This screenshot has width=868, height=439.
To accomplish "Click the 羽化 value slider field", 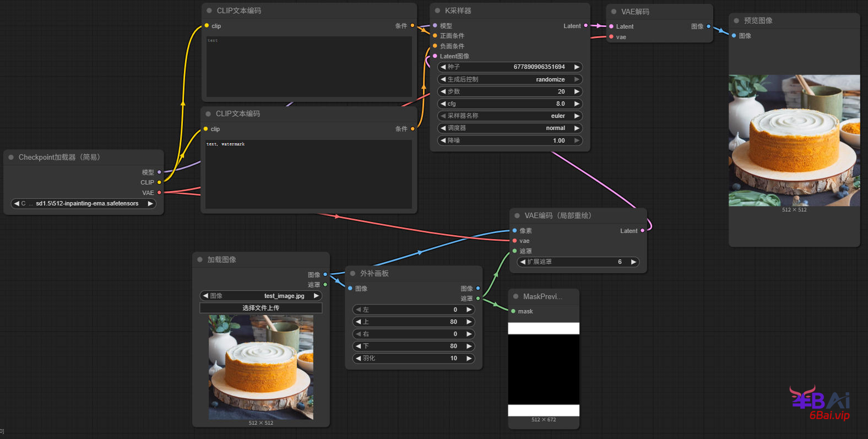I will click(413, 358).
